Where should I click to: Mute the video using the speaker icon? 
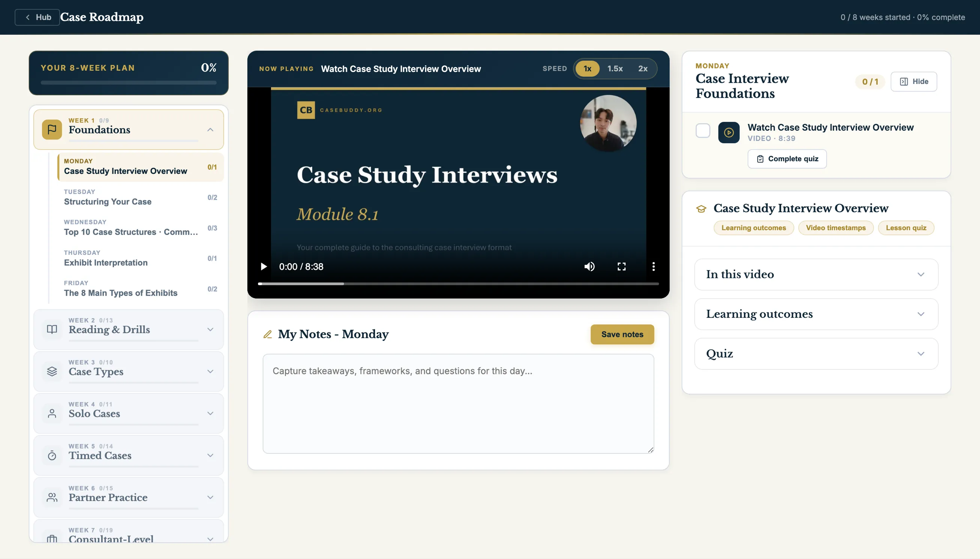point(589,266)
